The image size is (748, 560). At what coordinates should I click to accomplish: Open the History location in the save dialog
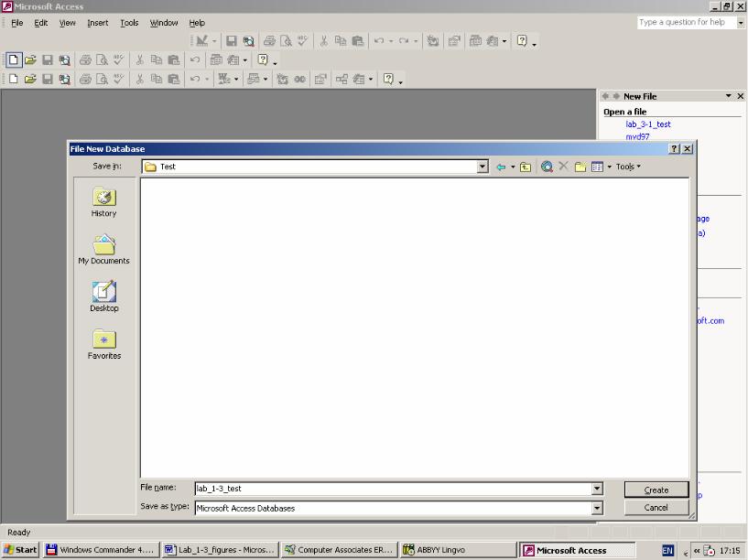tap(104, 202)
